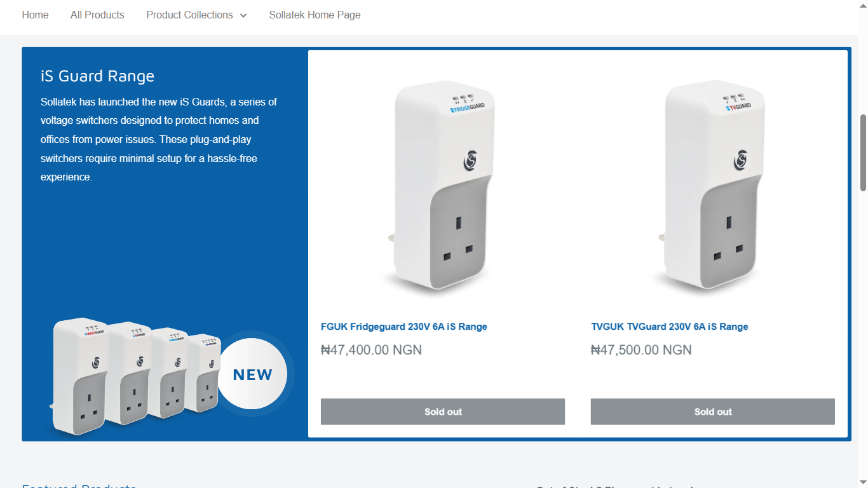Image resolution: width=868 pixels, height=488 pixels.
Task: Click the Sold out button under Fridgeguard
Action: click(443, 412)
